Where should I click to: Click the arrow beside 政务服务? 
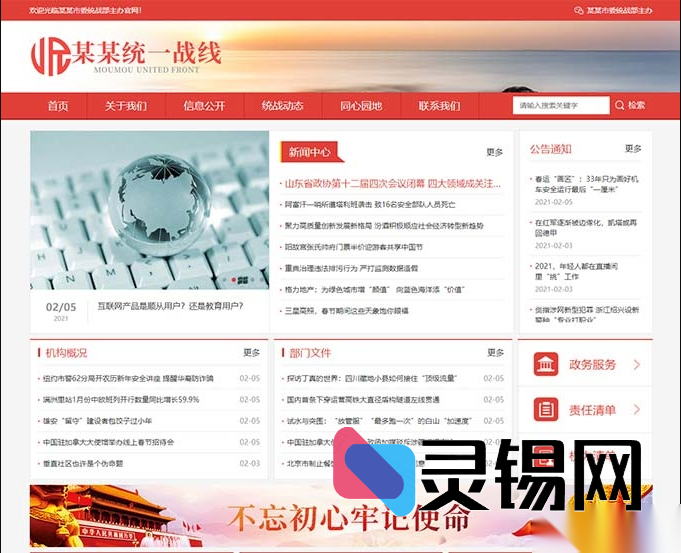click(636, 365)
